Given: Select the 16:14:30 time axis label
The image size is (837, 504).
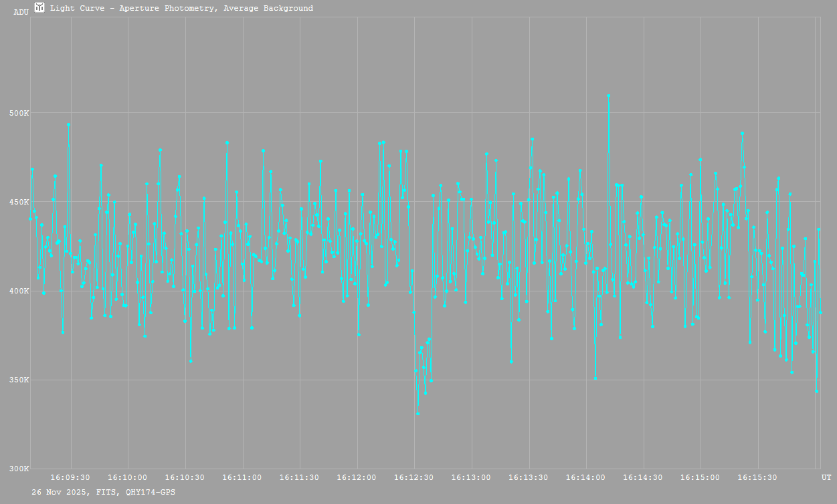Looking at the screenshot, I should tap(644, 477).
